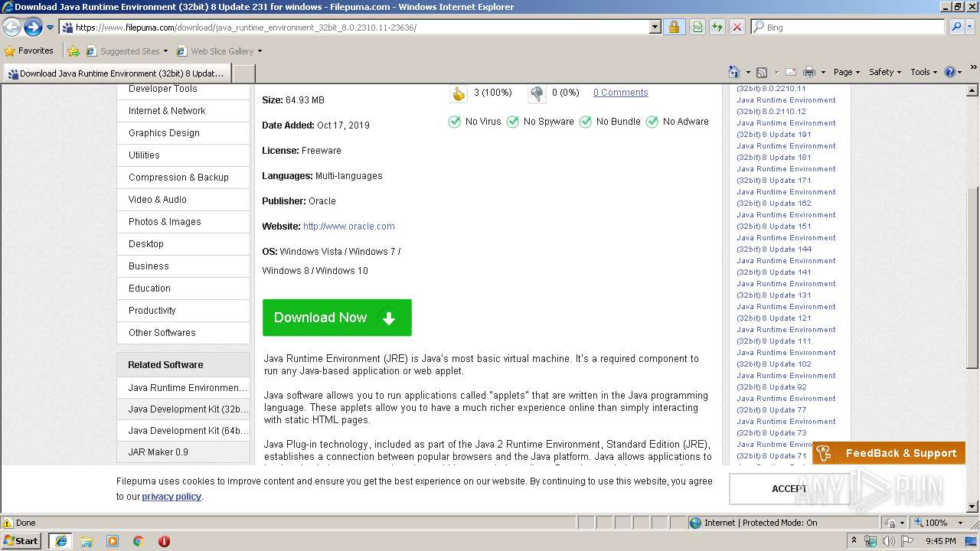The image size is (980, 551).
Task: Accept the cookies notice
Action: coord(789,489)
